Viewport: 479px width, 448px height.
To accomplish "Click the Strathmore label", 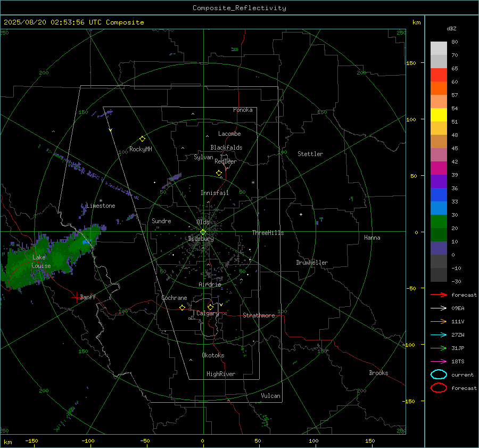I will click(259, 315).
